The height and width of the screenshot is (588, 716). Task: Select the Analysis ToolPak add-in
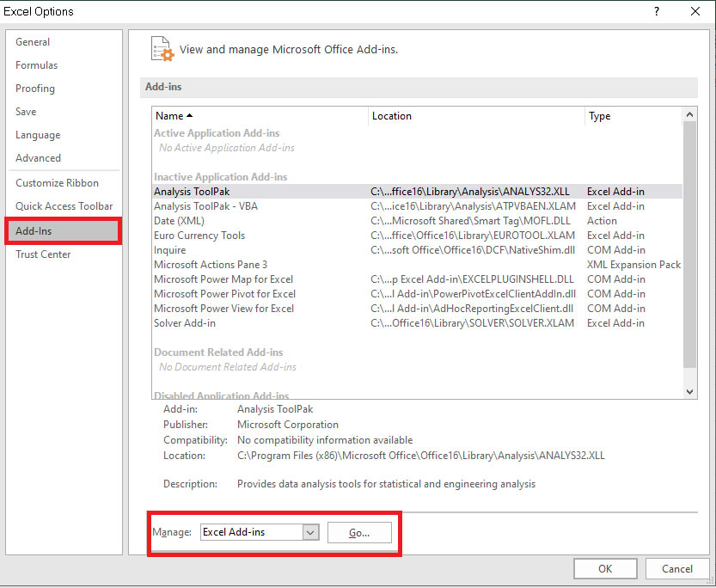click(x=193, y=191)
